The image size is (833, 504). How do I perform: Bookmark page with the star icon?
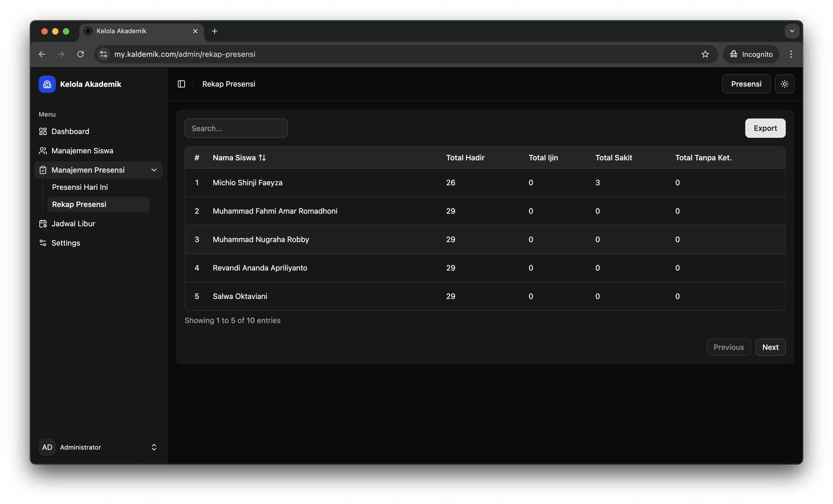[x=705, y=54]
